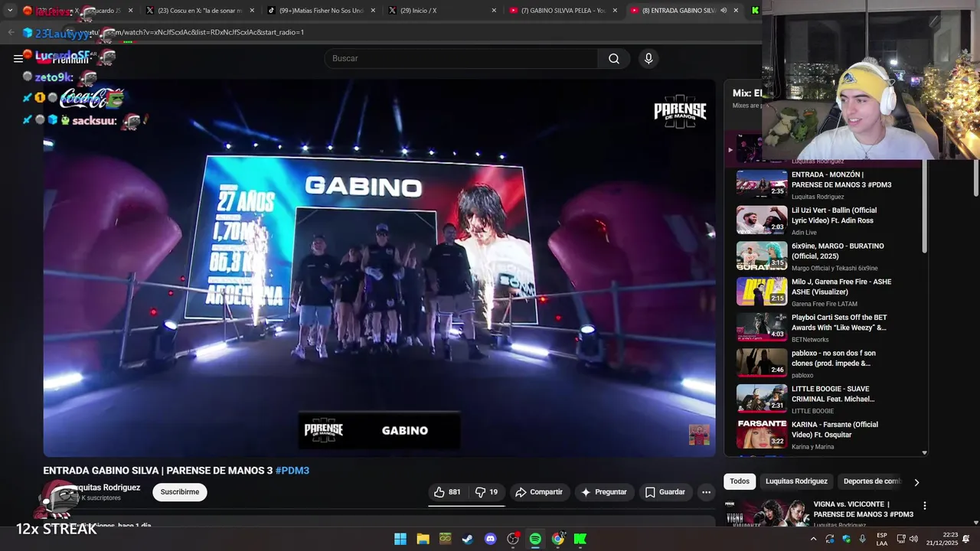Open the notification bell in system tray
Image resolution: width=980 pixels, height=551 pixels.
(966, 539)
